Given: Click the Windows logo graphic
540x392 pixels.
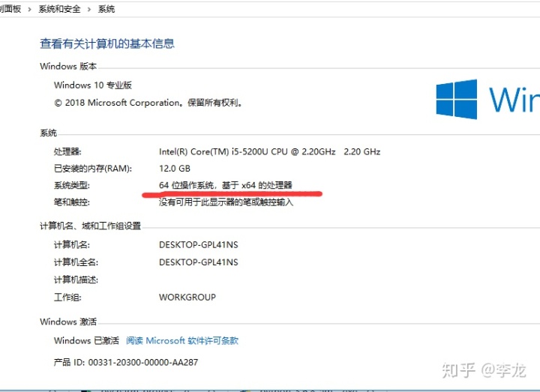Looking at the screenshot, I should (x=457, y=99).
